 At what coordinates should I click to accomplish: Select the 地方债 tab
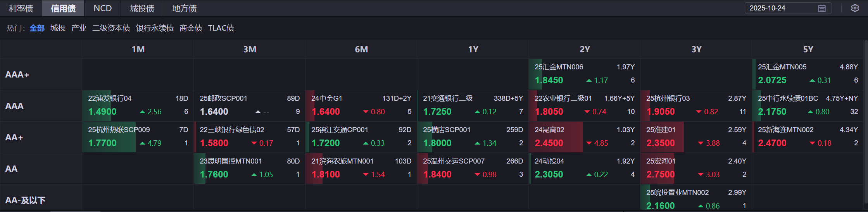[x=184, y=8]
